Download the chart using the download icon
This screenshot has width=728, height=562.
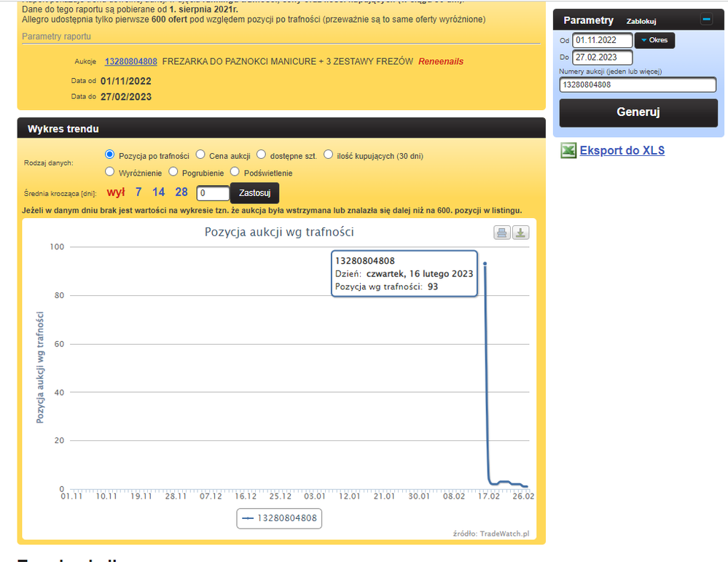(x=520, y=233)
